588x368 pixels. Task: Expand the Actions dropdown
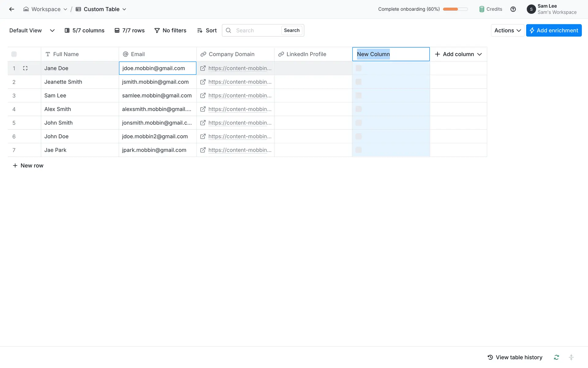coord(507,30)
